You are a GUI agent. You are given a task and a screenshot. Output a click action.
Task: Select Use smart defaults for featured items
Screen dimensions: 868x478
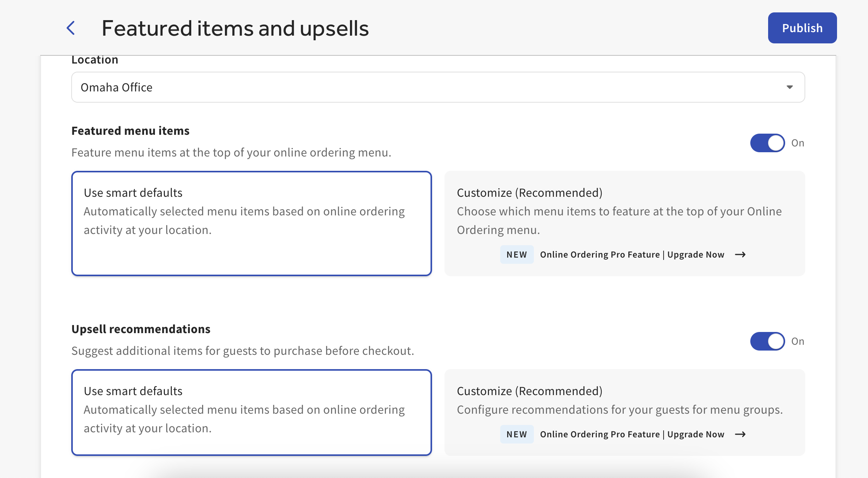pyautogui.click(x=251, y=223)
